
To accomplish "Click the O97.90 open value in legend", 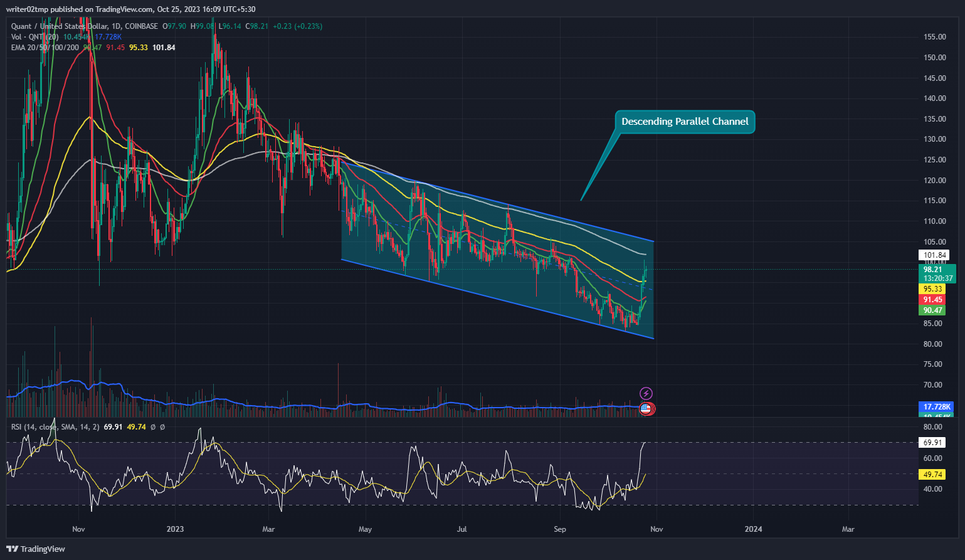I will (174, 26).
